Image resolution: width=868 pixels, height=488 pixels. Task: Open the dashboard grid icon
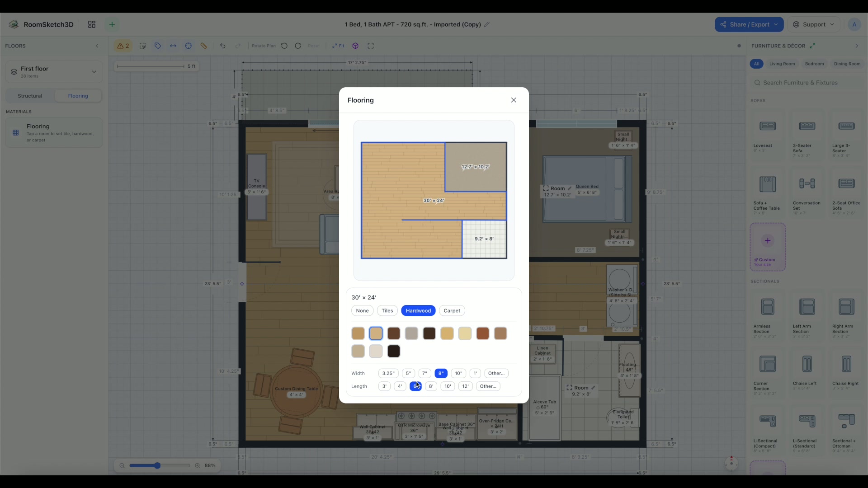92,24
